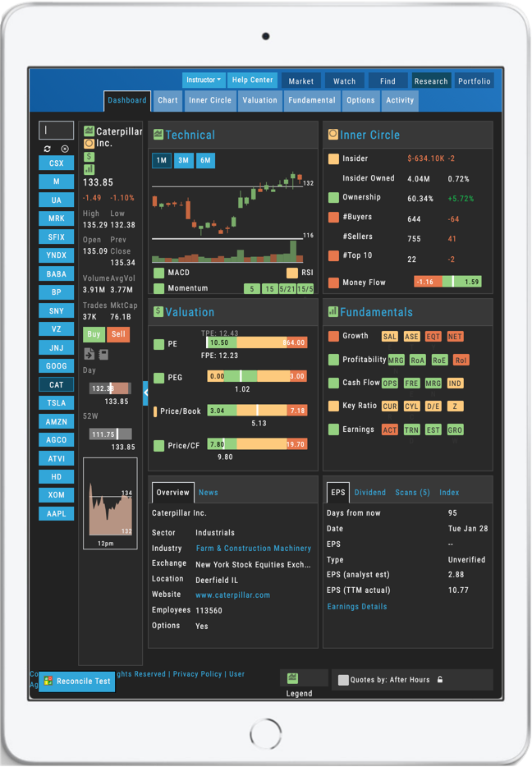Select the 1M chart period
Viewport: 532px width, 767px height.
162,160
